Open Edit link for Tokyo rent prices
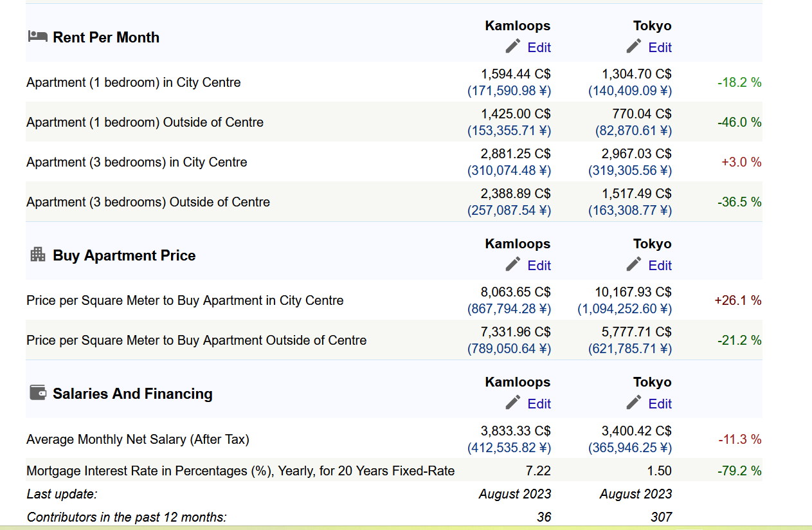Viewport: 812px width, 530px height. (660, 48)
